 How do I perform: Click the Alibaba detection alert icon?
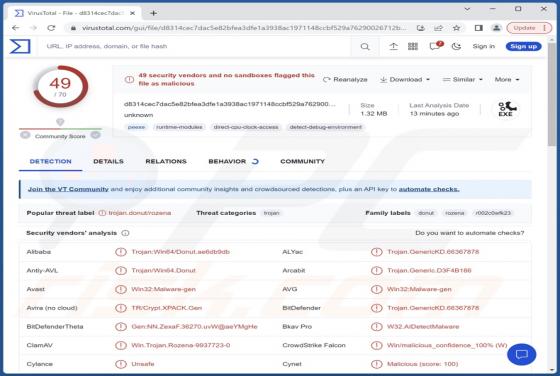coord(121,252)
